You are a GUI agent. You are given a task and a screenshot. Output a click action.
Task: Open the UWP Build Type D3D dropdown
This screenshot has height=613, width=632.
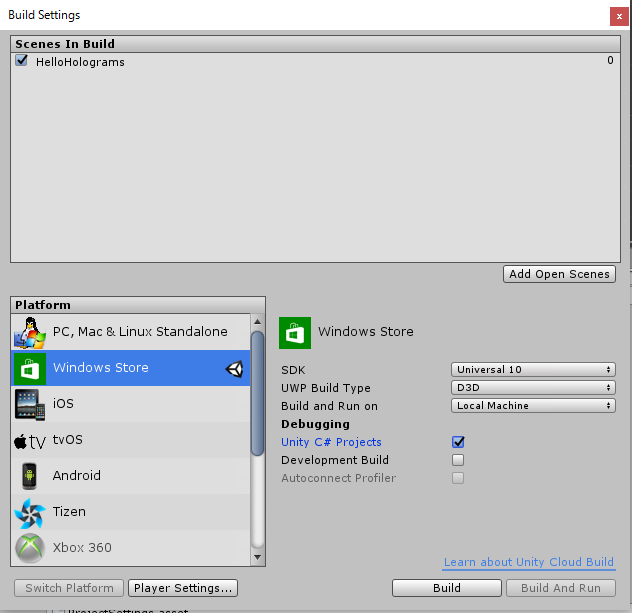click(x=533, y=388)
